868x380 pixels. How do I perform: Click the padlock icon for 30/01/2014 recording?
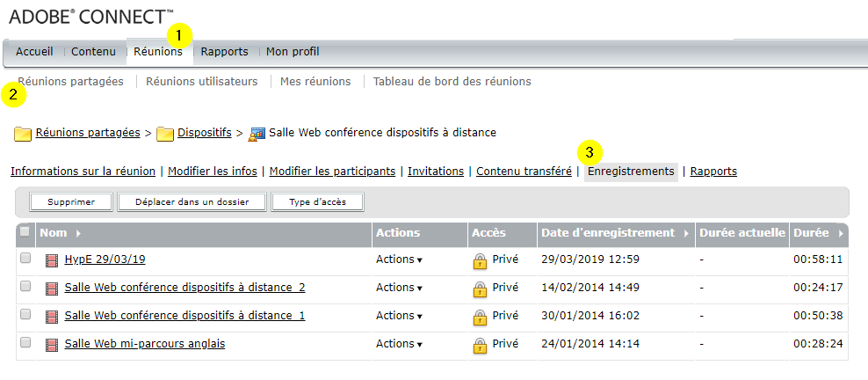tap(480, 317)
